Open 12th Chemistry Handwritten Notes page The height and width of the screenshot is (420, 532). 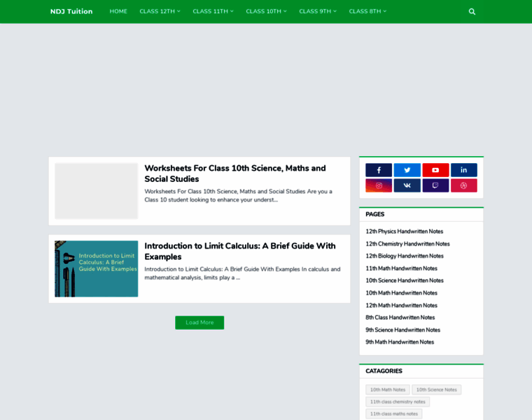[x=407, y=244]
